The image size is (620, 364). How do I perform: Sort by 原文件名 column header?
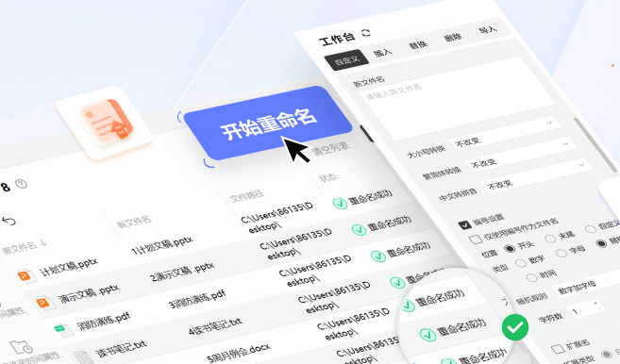pyautogui.click(x=25, y=246)
